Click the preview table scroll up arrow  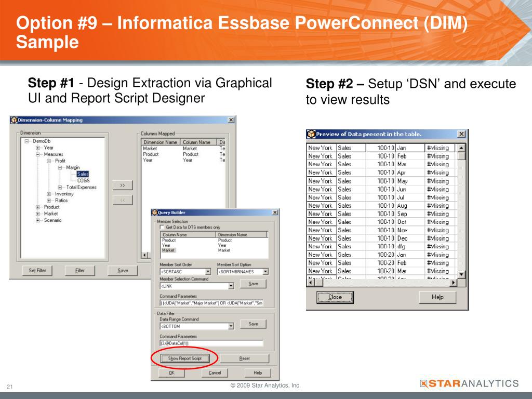point(461,148)
